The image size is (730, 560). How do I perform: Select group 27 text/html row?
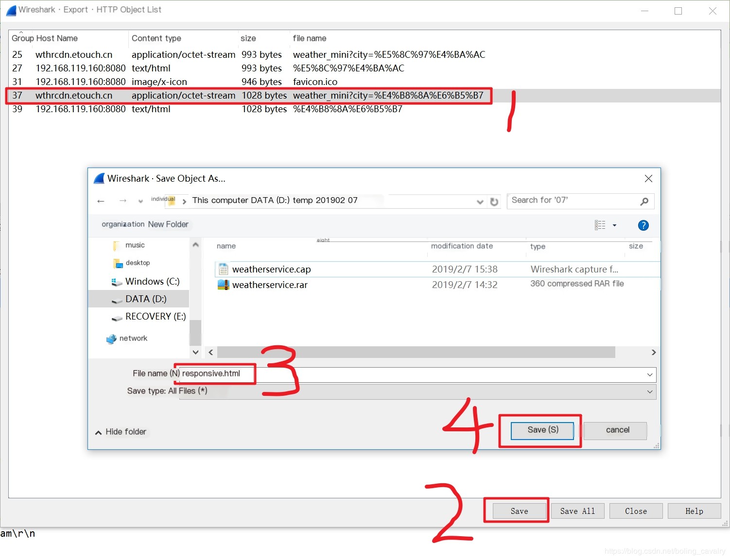tap(365, 68)
